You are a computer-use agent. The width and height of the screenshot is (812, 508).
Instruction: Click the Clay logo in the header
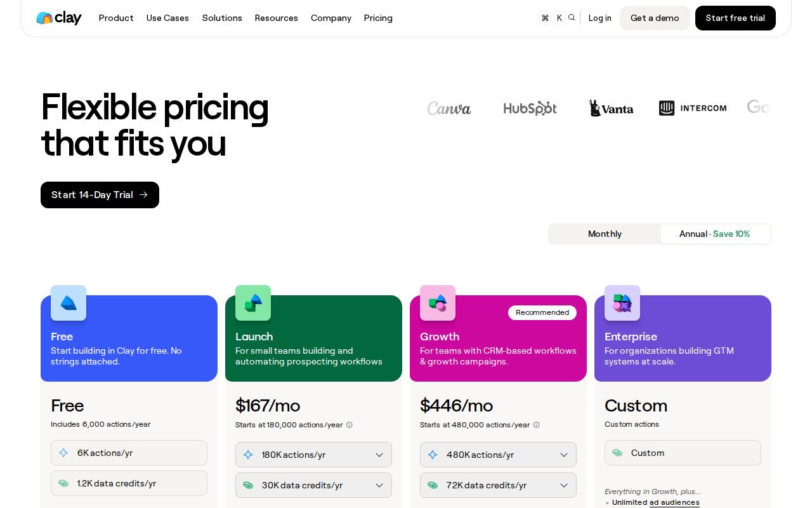tap(59, 18)
